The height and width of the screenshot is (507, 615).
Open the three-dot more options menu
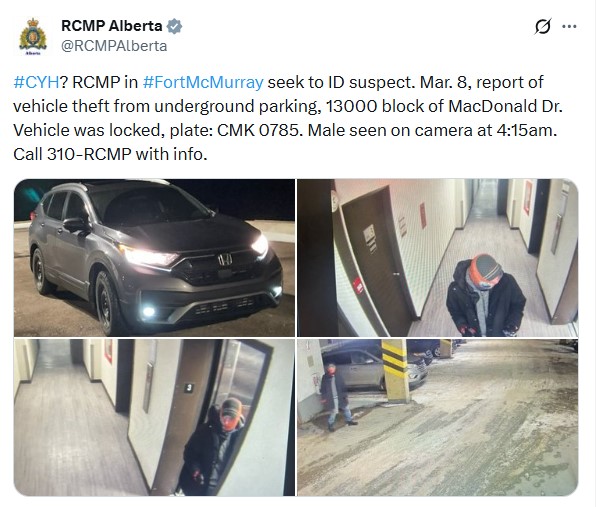coord(569,26)
